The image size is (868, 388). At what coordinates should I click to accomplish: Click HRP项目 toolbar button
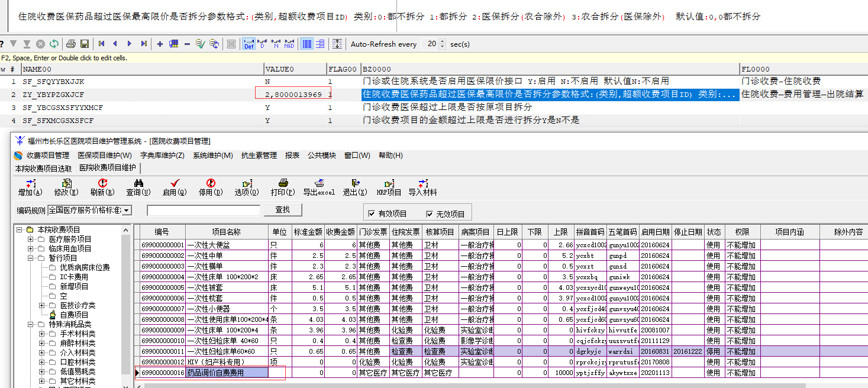389,187
